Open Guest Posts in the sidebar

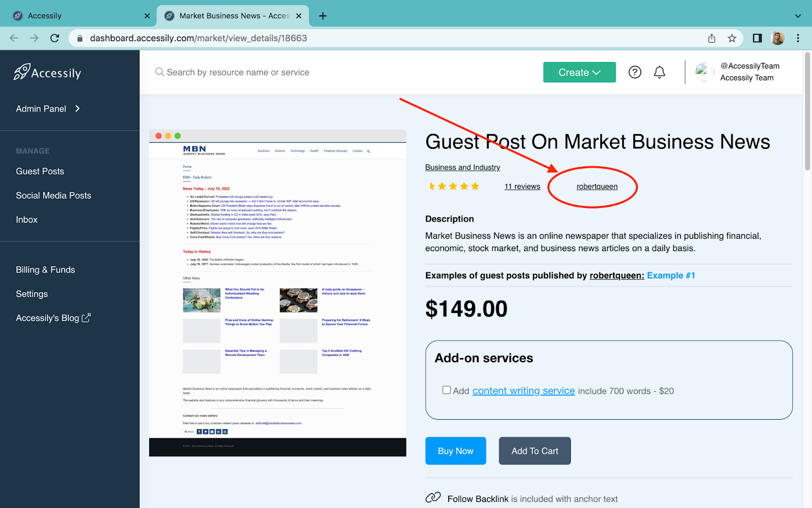(x=40, y=171)
